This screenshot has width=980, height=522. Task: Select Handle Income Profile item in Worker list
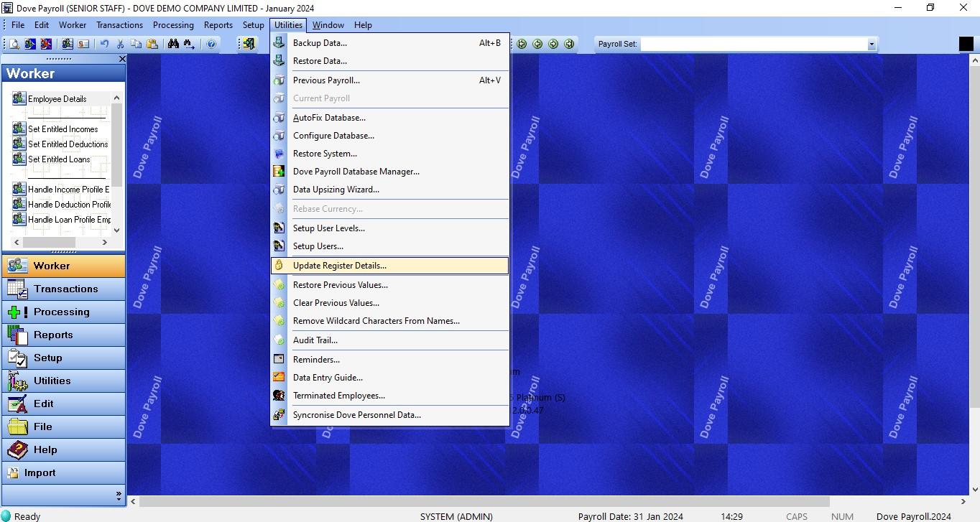[x=61, y=189]
